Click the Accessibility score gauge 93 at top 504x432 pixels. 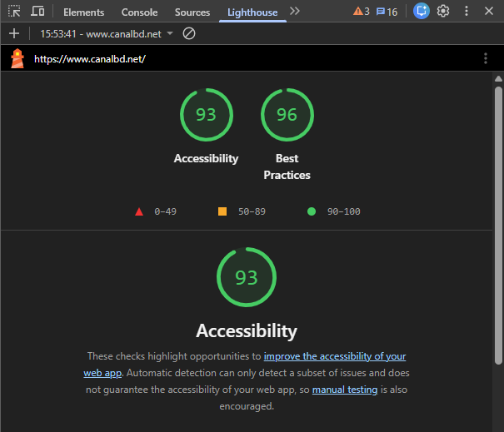(x=206, y=115)
